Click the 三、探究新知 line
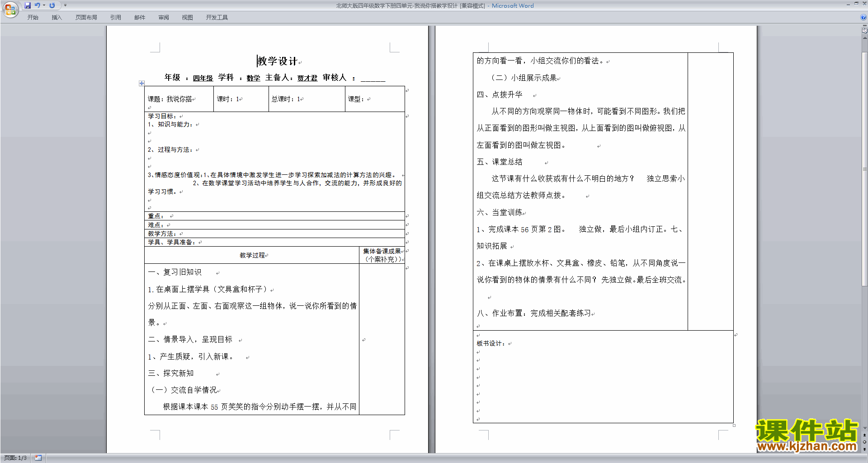The height and width of the screenshot is (463, 868). [171, 373]
